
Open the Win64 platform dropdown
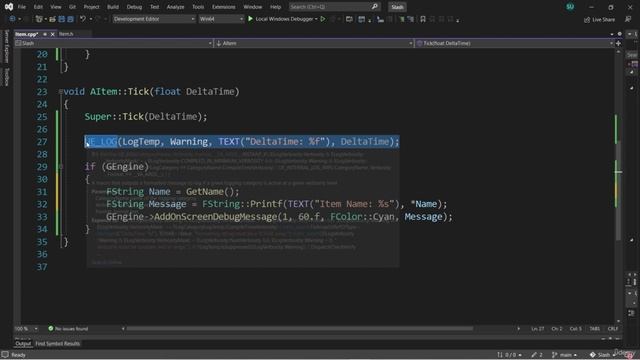click(x=221, y=19)
